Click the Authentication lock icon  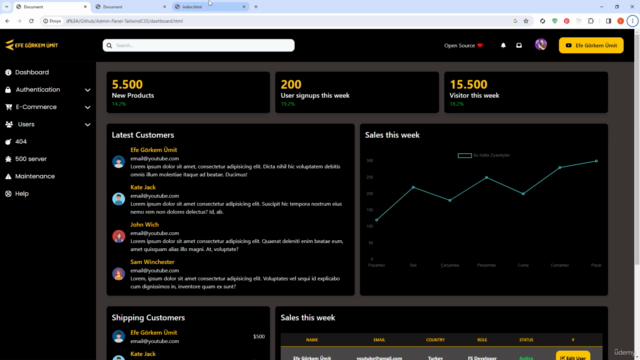tap(8, 90)
